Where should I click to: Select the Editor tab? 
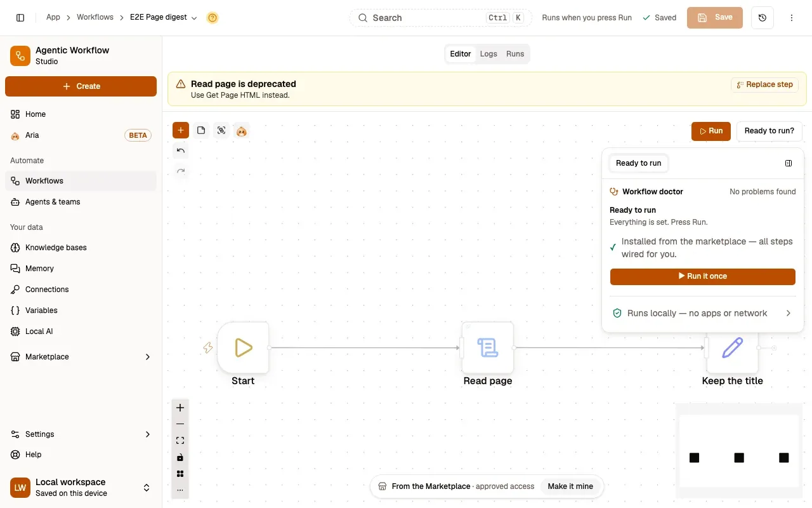pyautogui.click(x=461, y=54)
